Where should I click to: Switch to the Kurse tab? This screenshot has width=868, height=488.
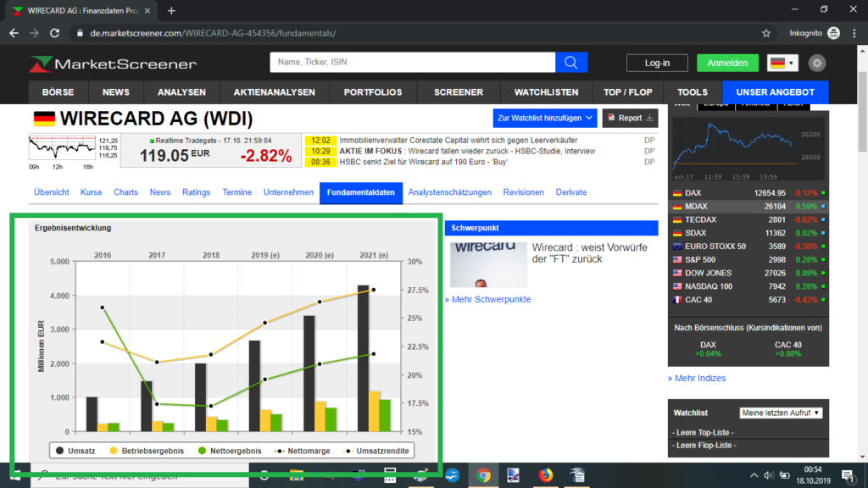[91, 192]
